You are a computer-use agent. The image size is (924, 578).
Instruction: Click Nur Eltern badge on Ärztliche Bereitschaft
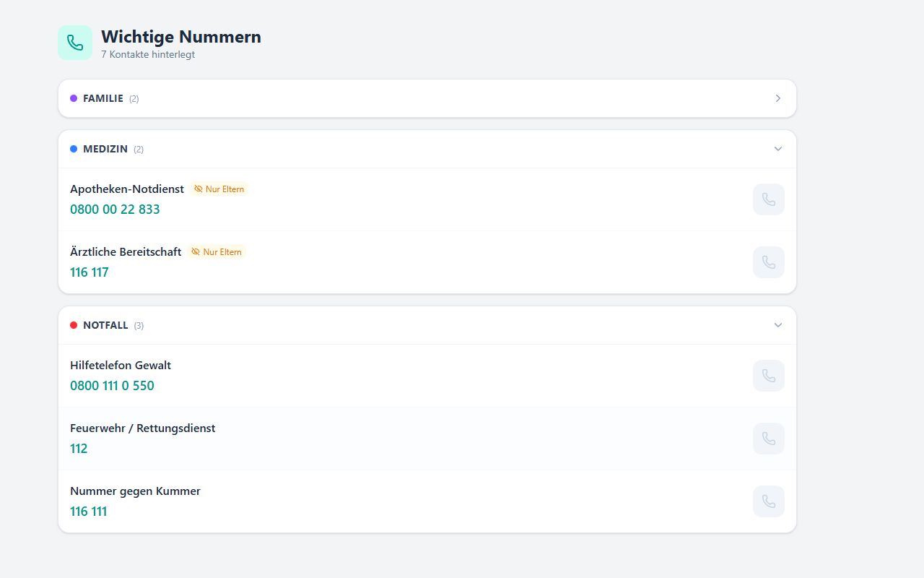[217, 252]
